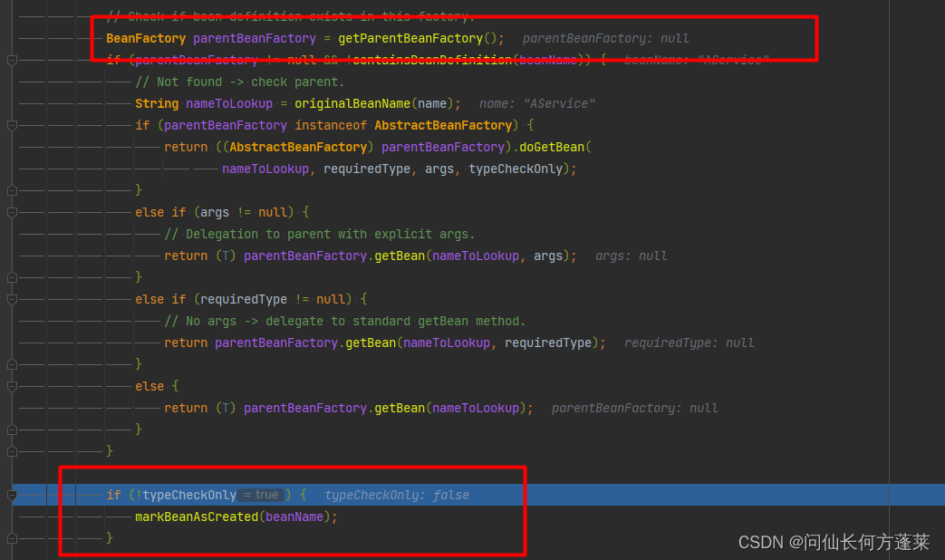Click inline hint 'name: "AService"'
Image resolution: width=945 pixels, height=560 pixels.
(x=537, y=103)
